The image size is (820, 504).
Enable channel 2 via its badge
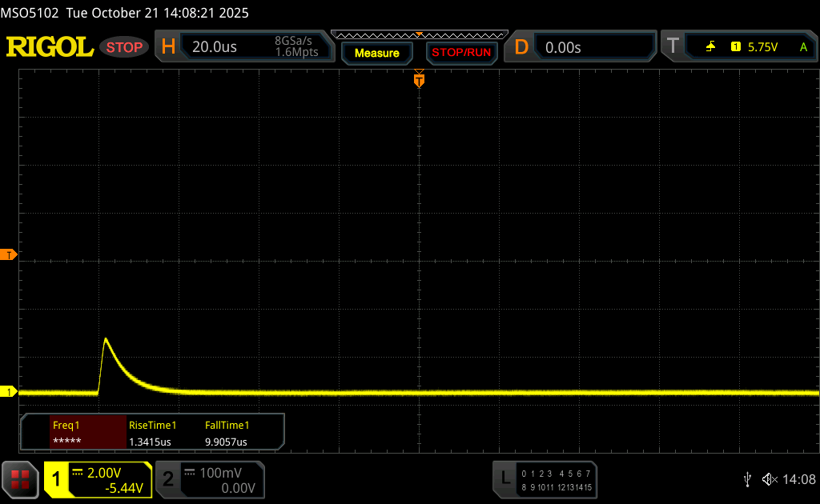pos(168,479)
